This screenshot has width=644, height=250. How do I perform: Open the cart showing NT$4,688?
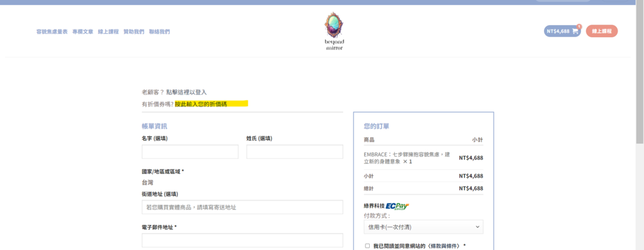pos(562,31)
